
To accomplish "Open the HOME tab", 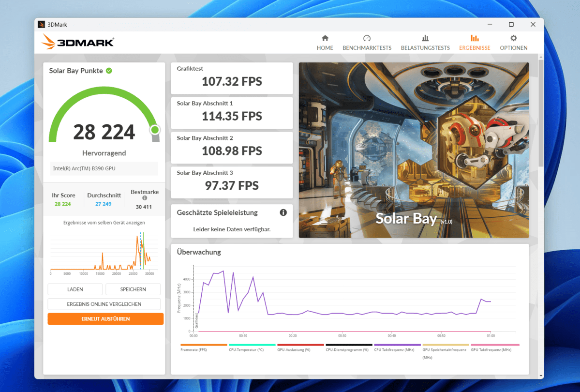I will [325, 43].
